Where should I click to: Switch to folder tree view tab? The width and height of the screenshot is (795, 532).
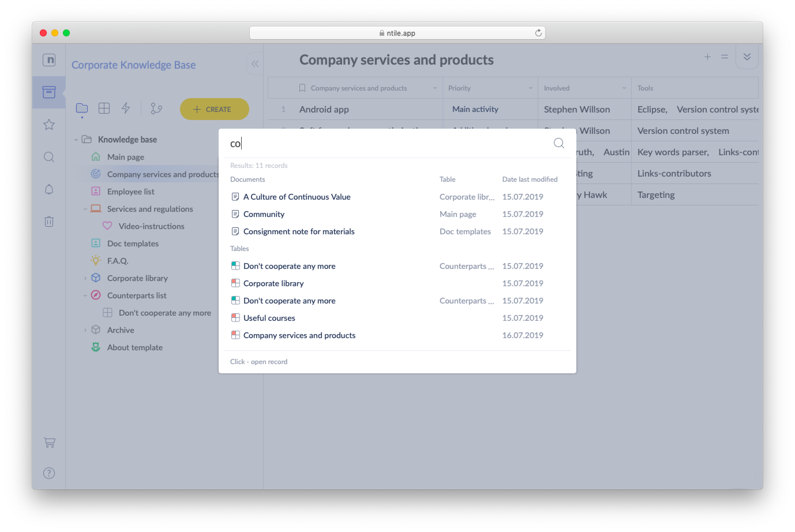[82, 108]
